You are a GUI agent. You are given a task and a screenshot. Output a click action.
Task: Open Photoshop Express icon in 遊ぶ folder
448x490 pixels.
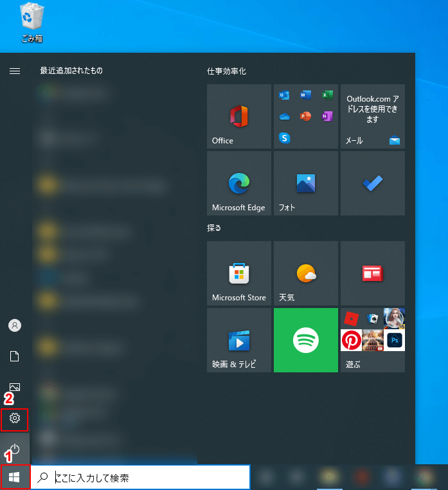coord(394,340)
